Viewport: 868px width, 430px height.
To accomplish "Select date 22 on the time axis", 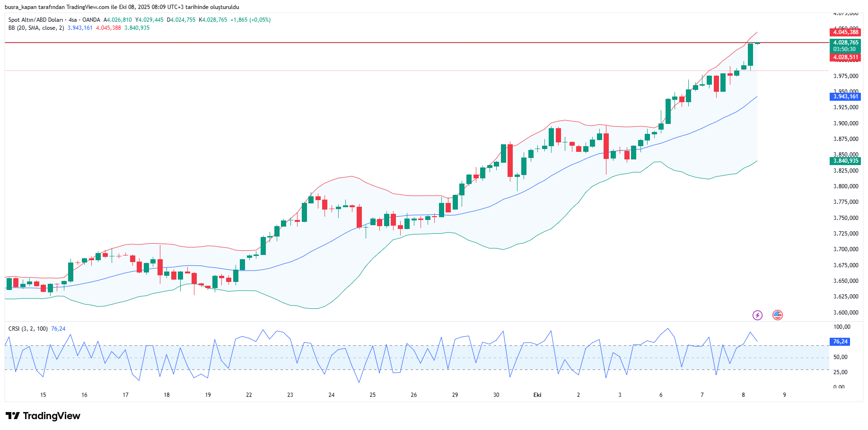I will [x=249, y=395].
